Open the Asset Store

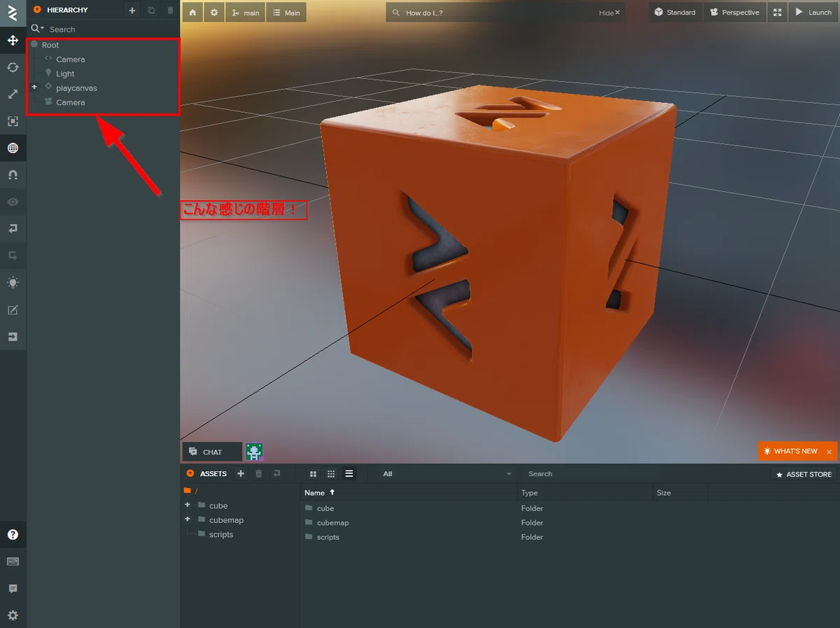[804, 474]
